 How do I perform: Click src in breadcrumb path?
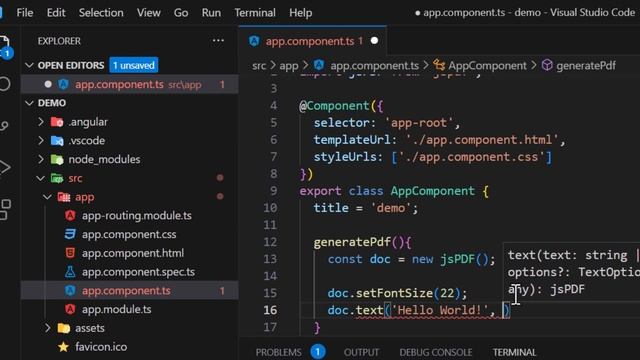coord(259,66)
